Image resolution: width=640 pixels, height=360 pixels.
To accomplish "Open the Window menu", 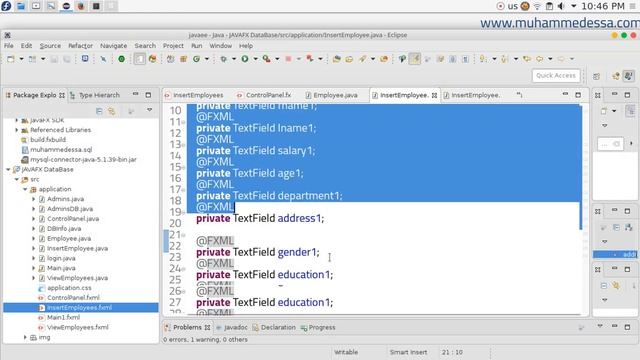I will 220,46.
